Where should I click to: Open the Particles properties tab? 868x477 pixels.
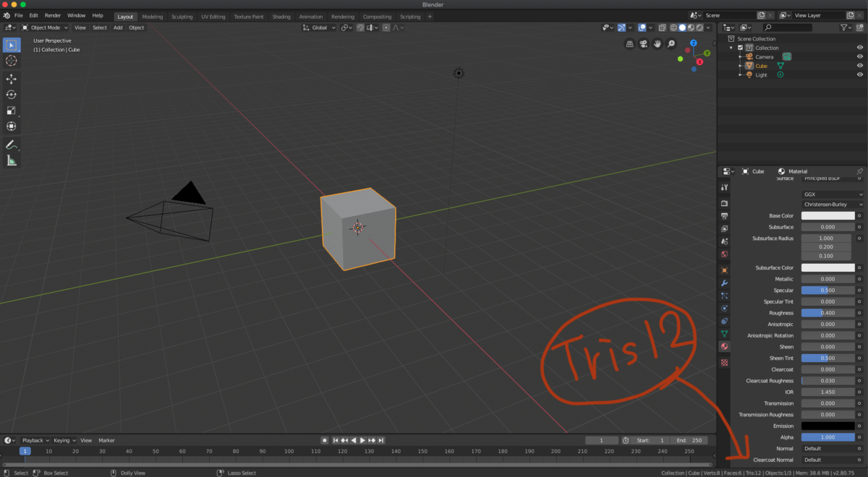point(724,296)
